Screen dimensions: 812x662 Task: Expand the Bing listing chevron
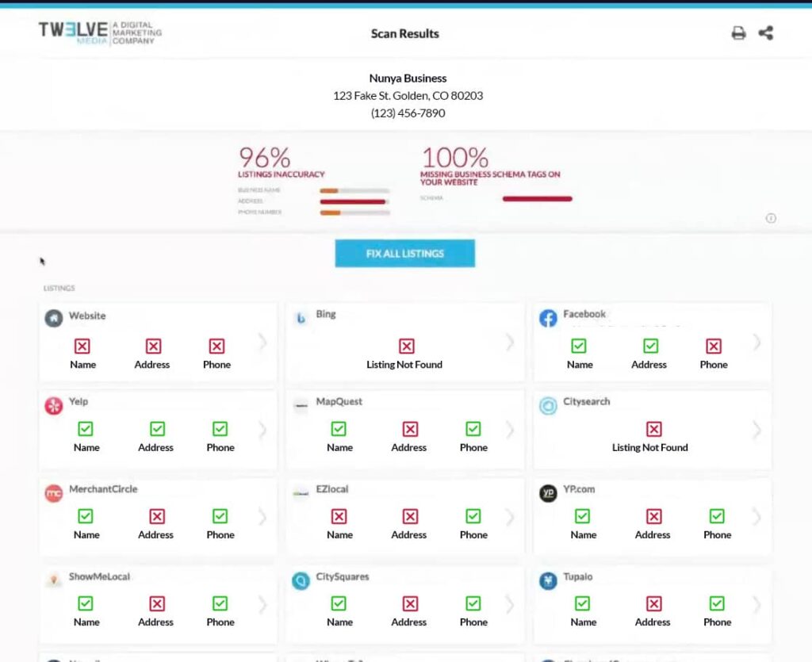pos(510,342)
